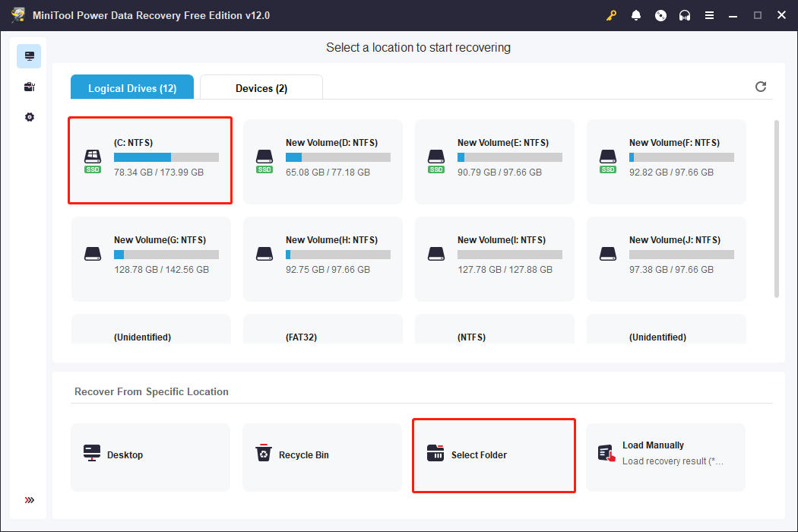Select the New Volume(H: NTFS) label
Image resolution: width=798 pixels, height=532 pixels.
point(332,240)
